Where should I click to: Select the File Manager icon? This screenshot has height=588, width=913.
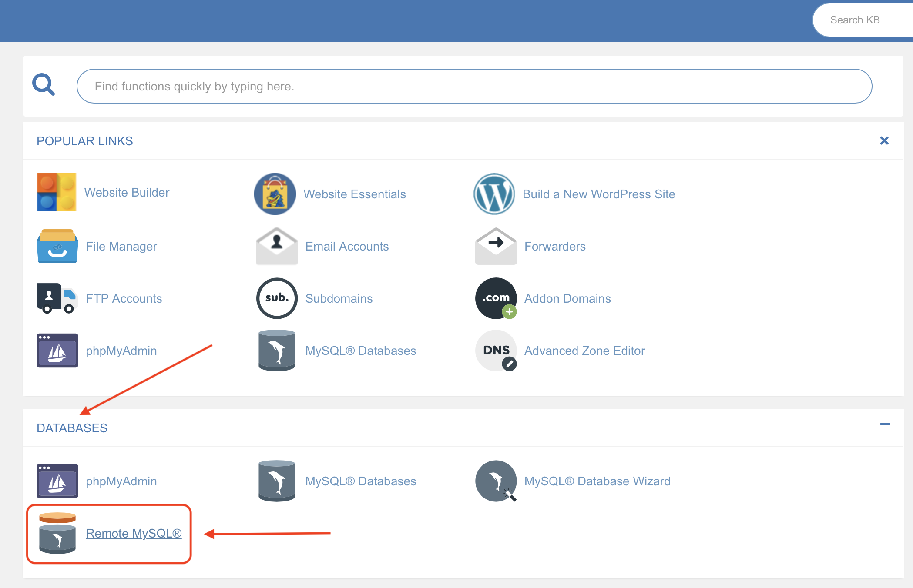[57, 246]
